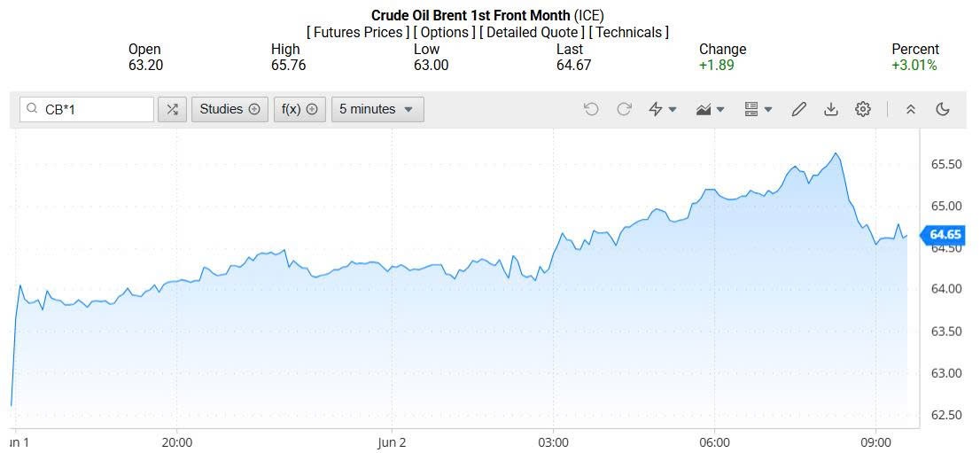Viewport: 980px width, 453px height.
Task: Open the Detailed Quote link
Action: point(532,32)
